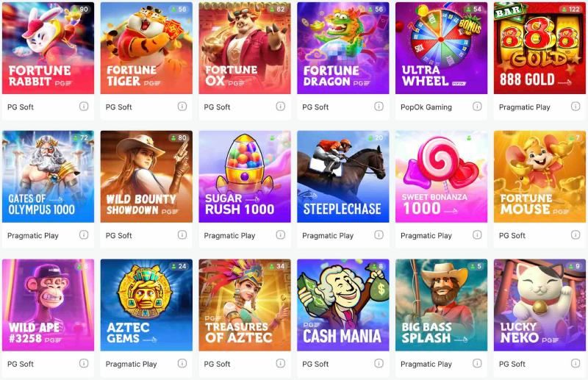
Task: Click Pragmatic Play label under Big Bass Splash
Action: [426, 364]
